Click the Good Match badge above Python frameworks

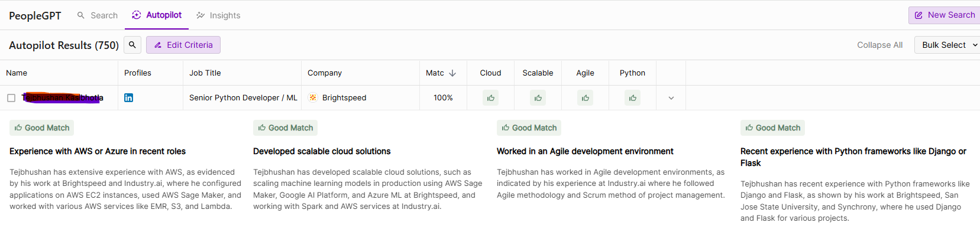773,127
